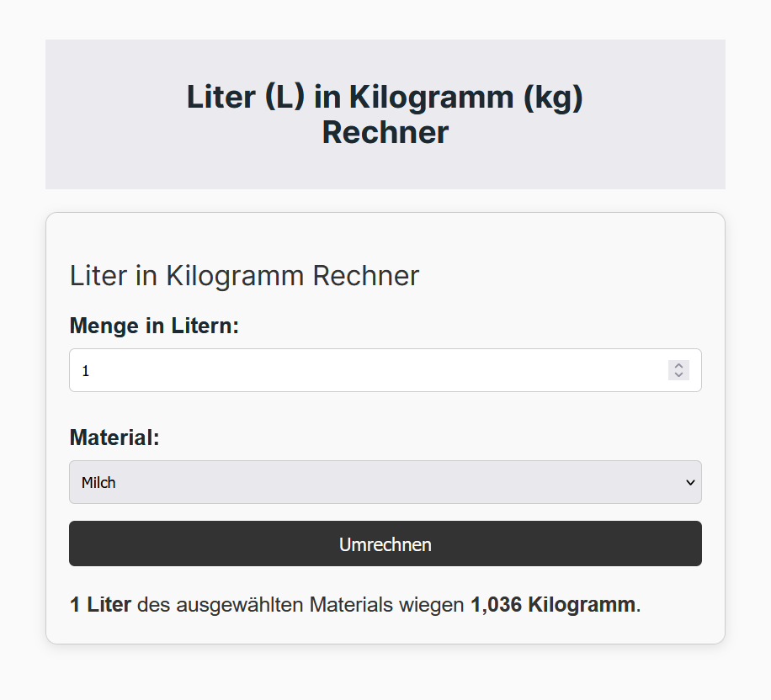Focus the Menge in Litern input field
771x700 pixels.
pos(385,370)
